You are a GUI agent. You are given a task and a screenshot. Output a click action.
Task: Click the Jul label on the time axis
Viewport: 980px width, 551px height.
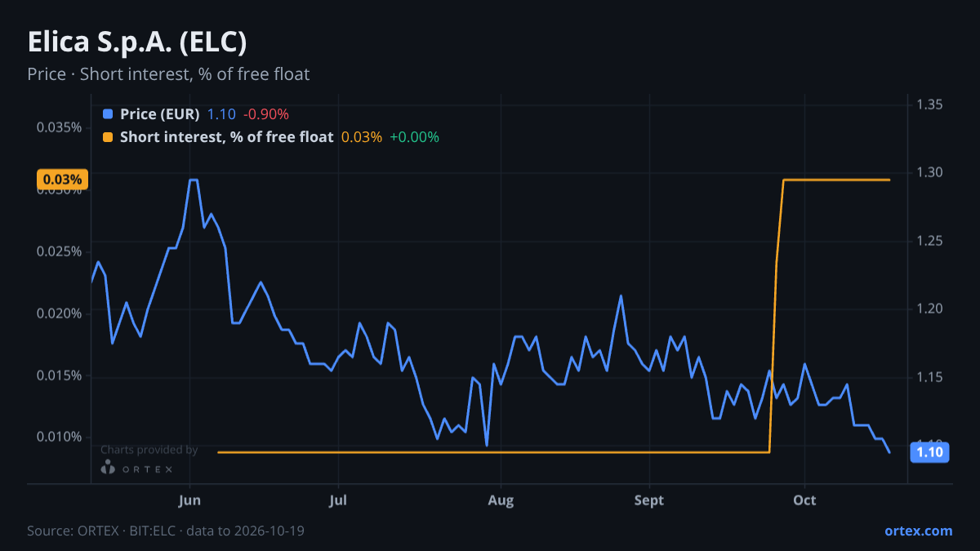click(x=337, y=500)
